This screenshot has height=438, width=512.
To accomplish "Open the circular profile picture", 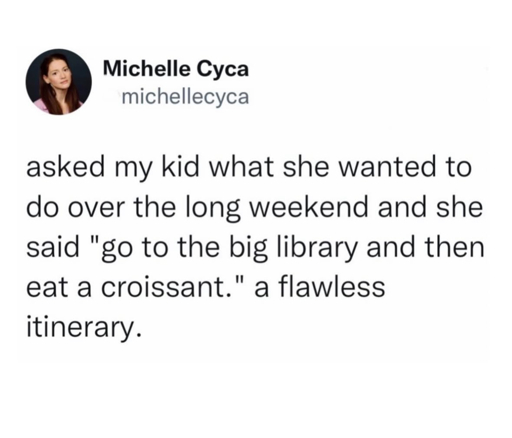I will point(59,82).
